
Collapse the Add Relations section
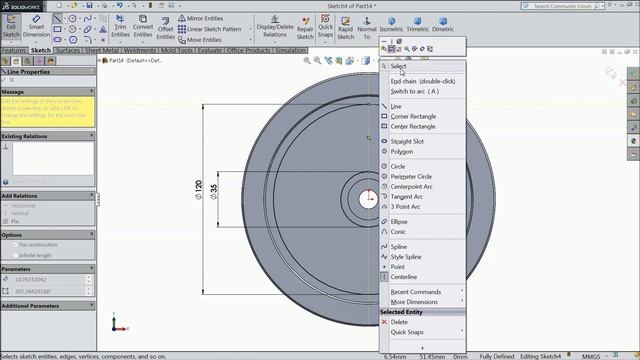click(x=91, y=196)
